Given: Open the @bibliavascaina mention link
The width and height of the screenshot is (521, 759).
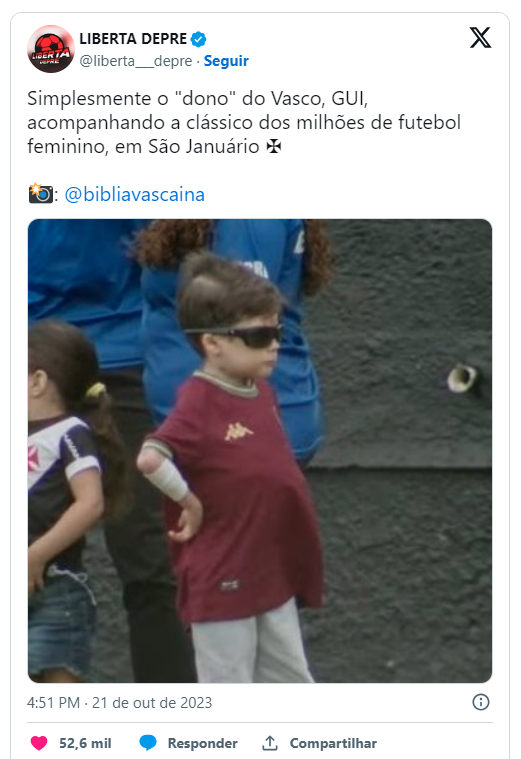Looking at the screenshot, I should (135, 195).
